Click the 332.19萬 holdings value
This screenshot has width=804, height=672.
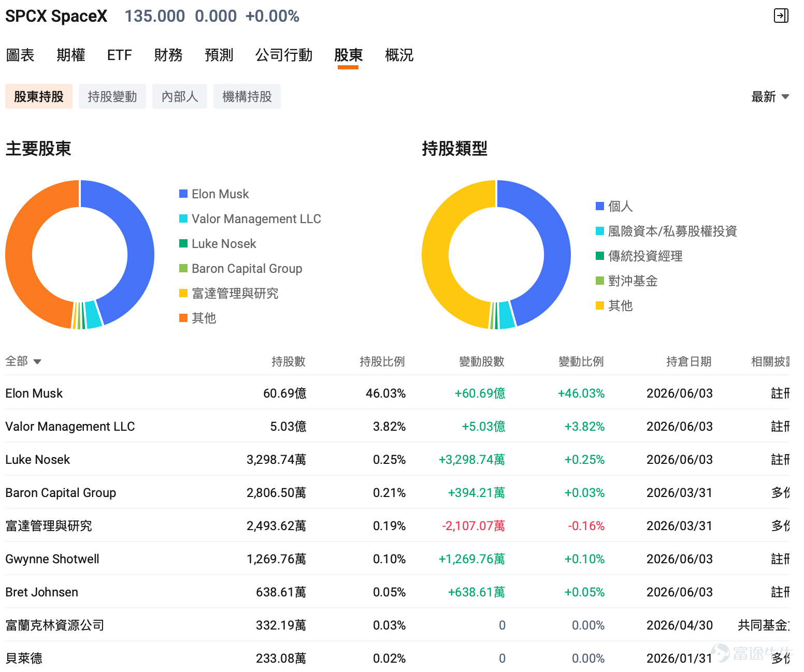point(281,625)
